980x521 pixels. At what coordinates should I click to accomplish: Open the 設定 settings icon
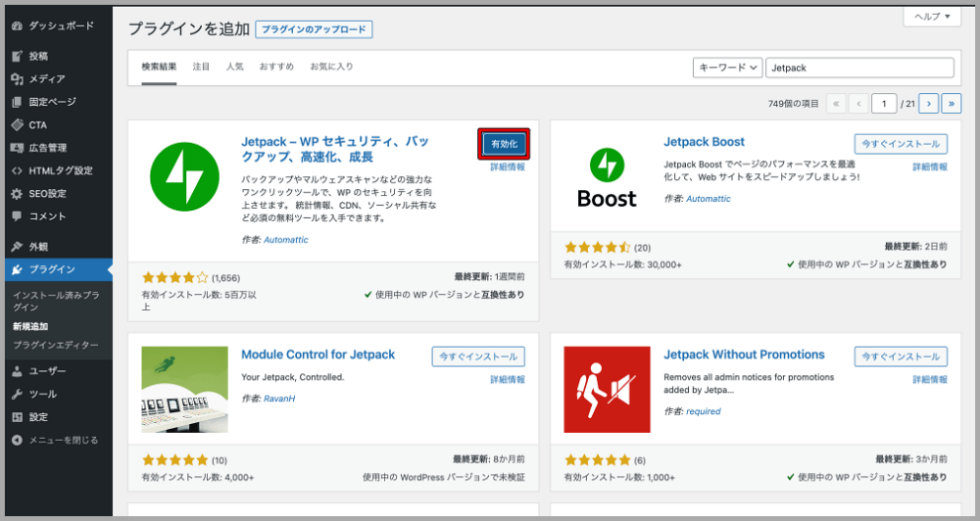(x=17, y=417)
